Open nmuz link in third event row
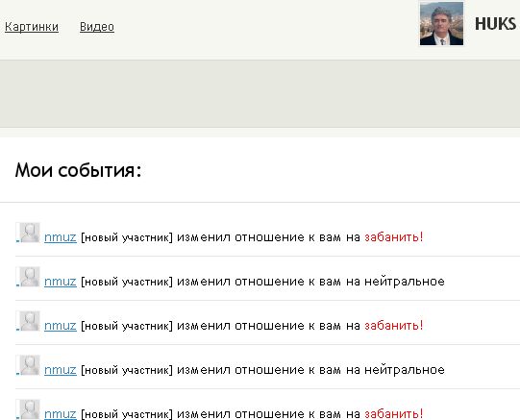This screenshot has height=420, width=520. point(61,326)
